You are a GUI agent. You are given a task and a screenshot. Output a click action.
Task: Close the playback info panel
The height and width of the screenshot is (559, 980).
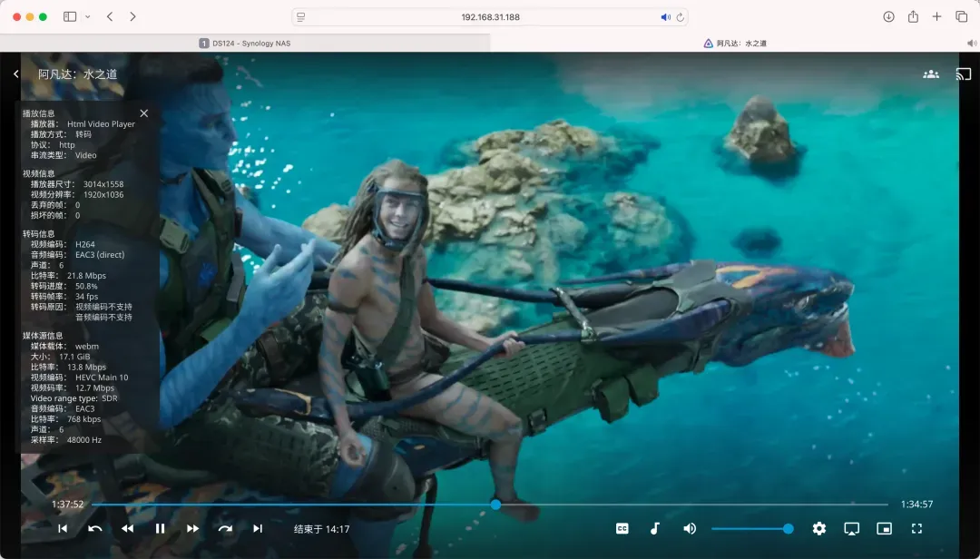[144, 113]
